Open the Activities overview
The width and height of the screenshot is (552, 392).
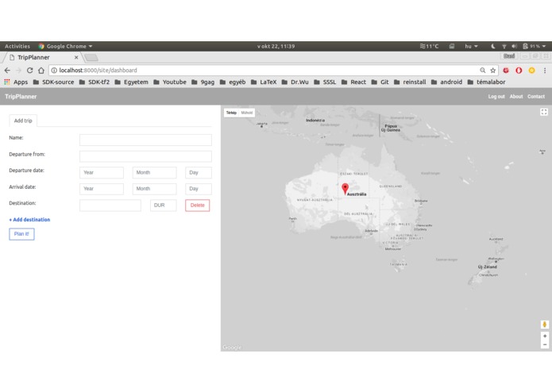tap(17, 46)
